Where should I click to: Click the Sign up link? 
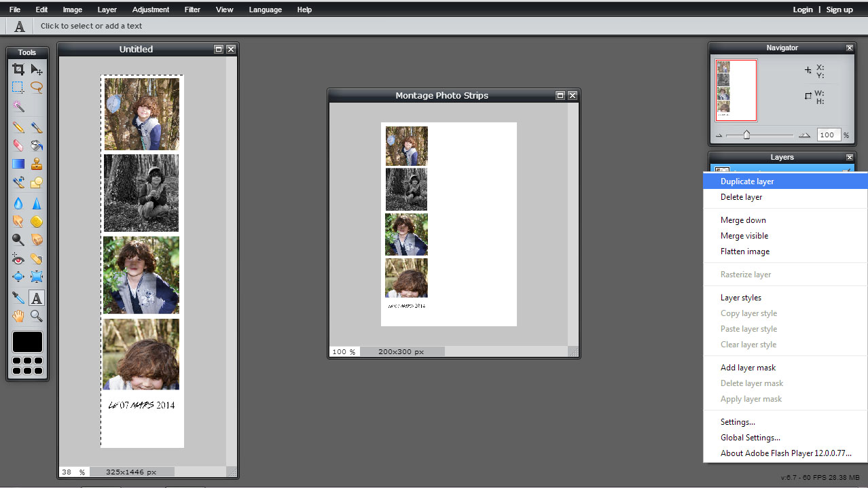839,10
